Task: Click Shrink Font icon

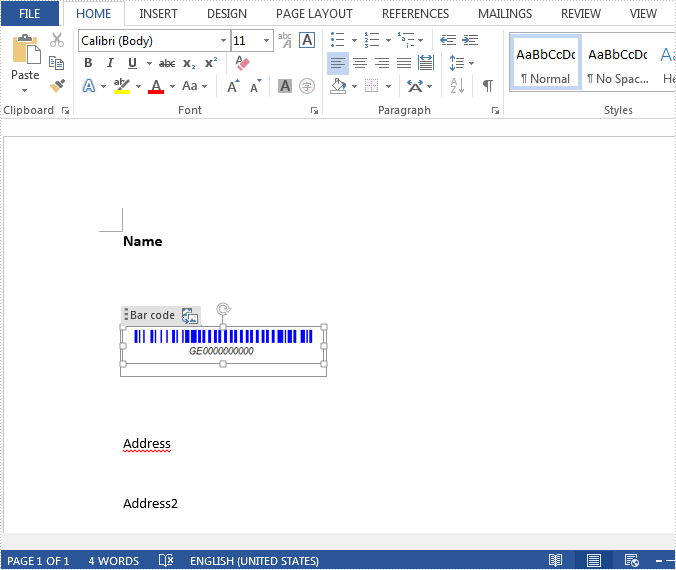Action: click(256, 86)
